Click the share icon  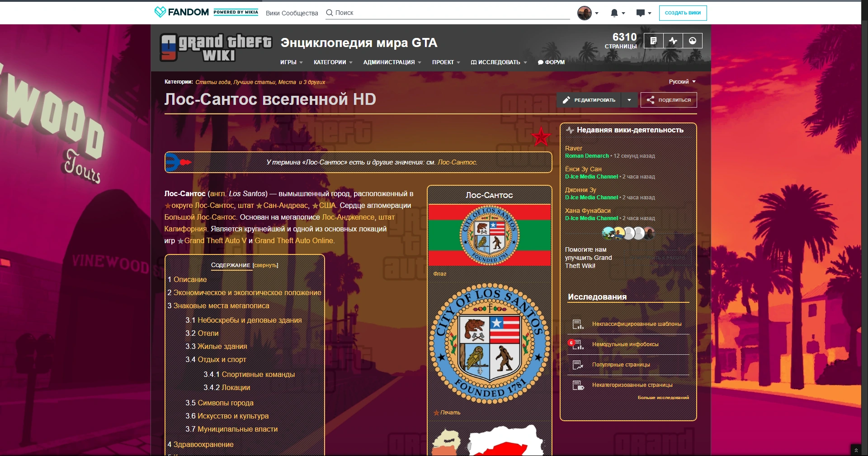650,100
